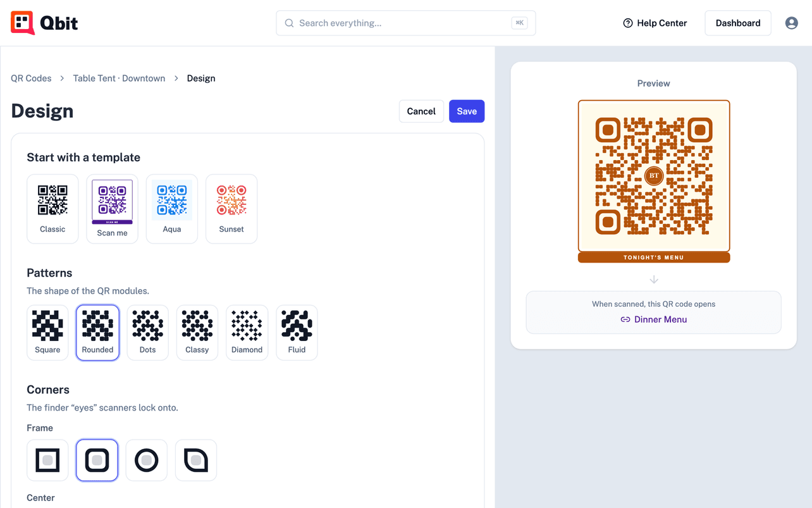This screenshot has height=508, width=812.
Task: Click the Start with a template heading
Action: pyautogui.click(x=83, y=158)
